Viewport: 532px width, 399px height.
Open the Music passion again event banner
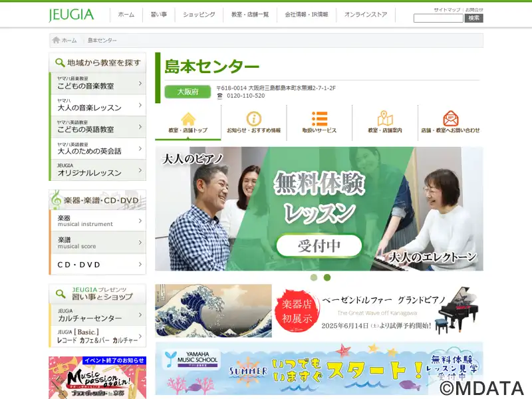click(97, 378)
